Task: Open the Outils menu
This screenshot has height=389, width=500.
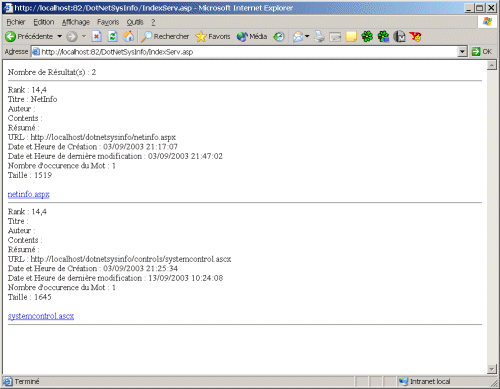Action: point(135,22)
